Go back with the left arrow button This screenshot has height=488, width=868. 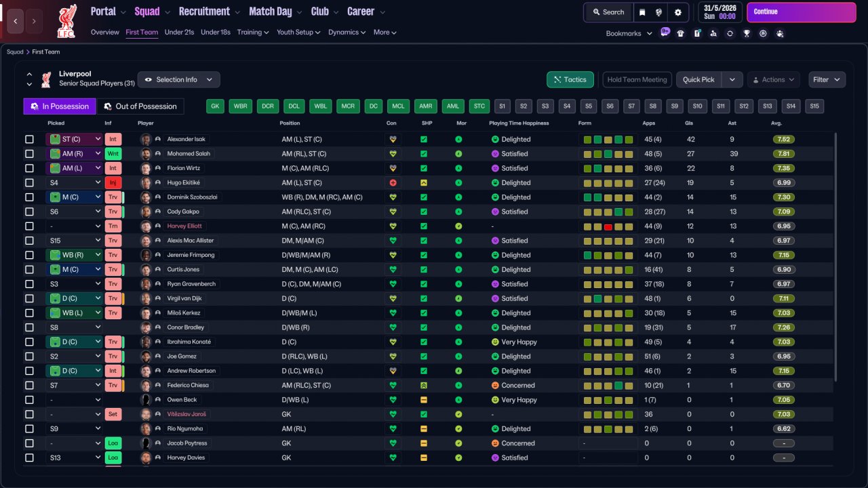coord(16,21)
